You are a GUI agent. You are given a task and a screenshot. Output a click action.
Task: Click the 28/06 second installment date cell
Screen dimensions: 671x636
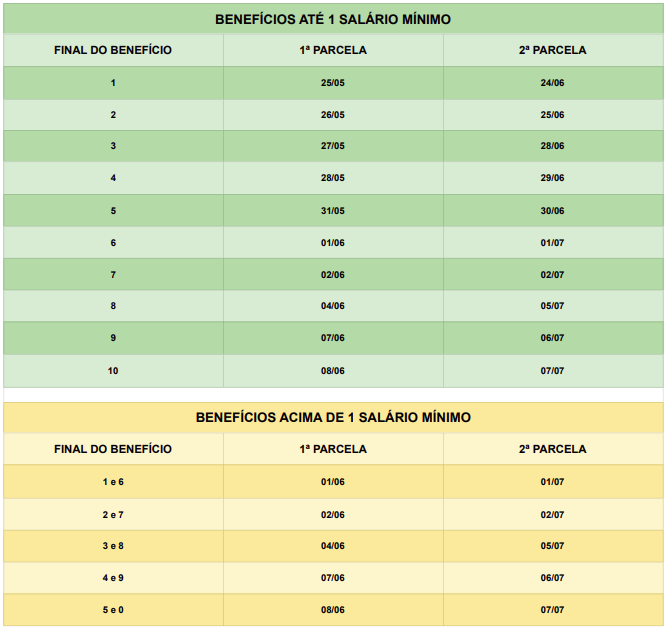pyautogui.click(x=553, y=146)
